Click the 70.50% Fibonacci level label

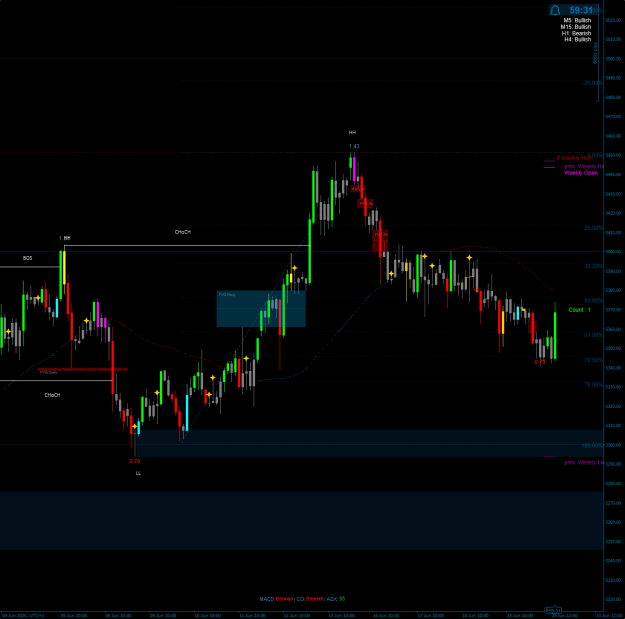click(x=594, y=360)
